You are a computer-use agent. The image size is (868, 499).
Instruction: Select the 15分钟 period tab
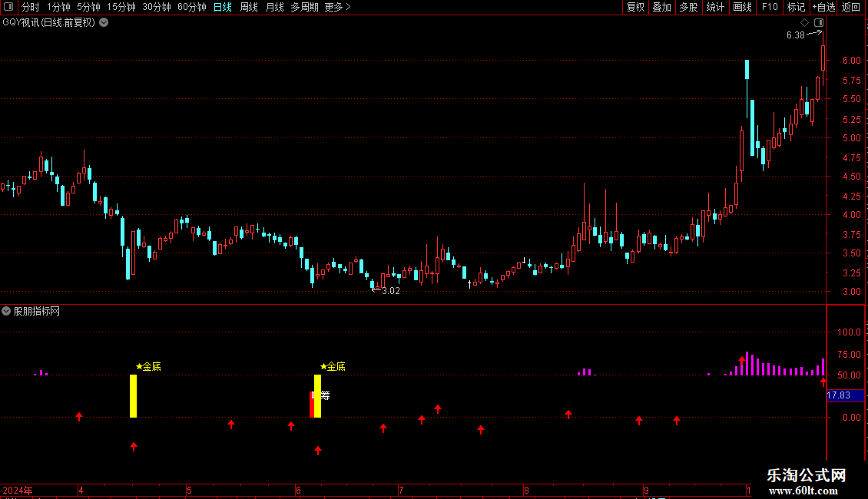pyautogui.click(x=121, y=7)
